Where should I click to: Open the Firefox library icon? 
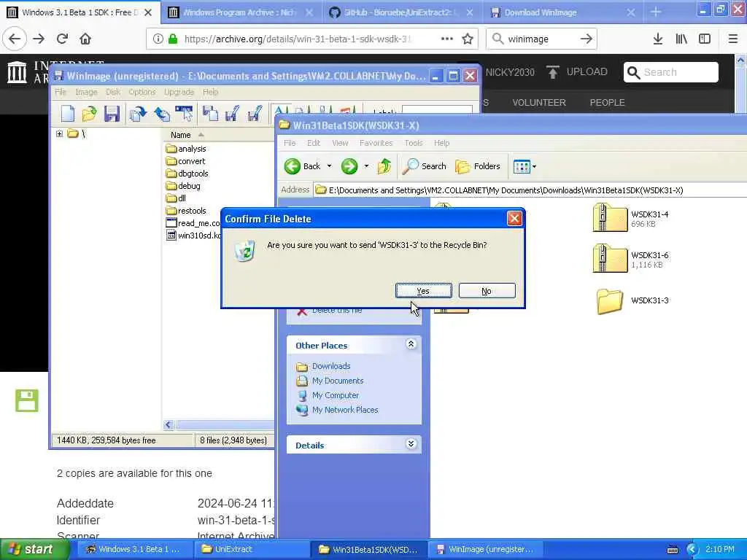click(681, 39)
